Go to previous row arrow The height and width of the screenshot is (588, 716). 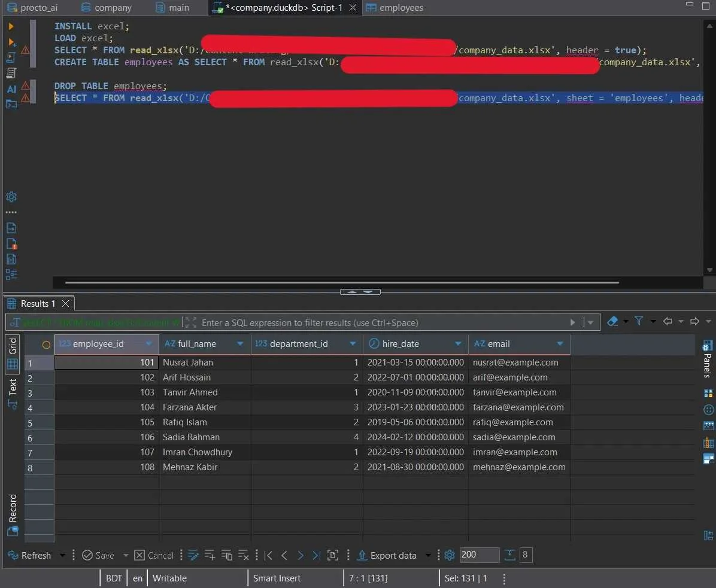284,555
